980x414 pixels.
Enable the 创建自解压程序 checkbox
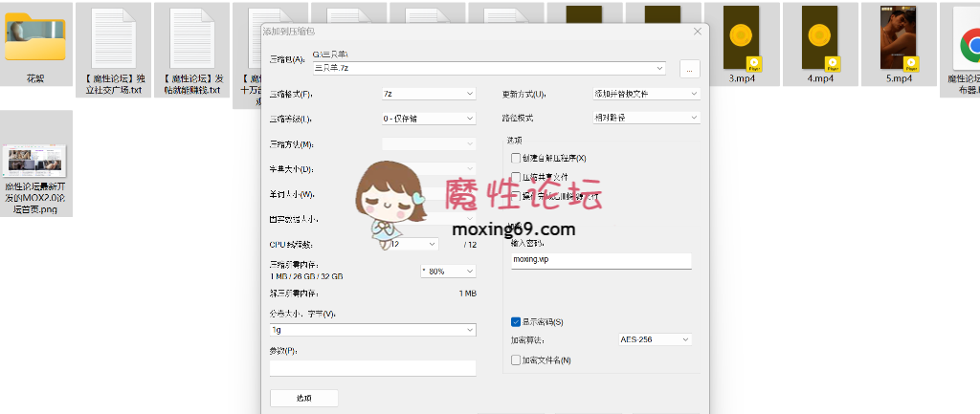517,158
